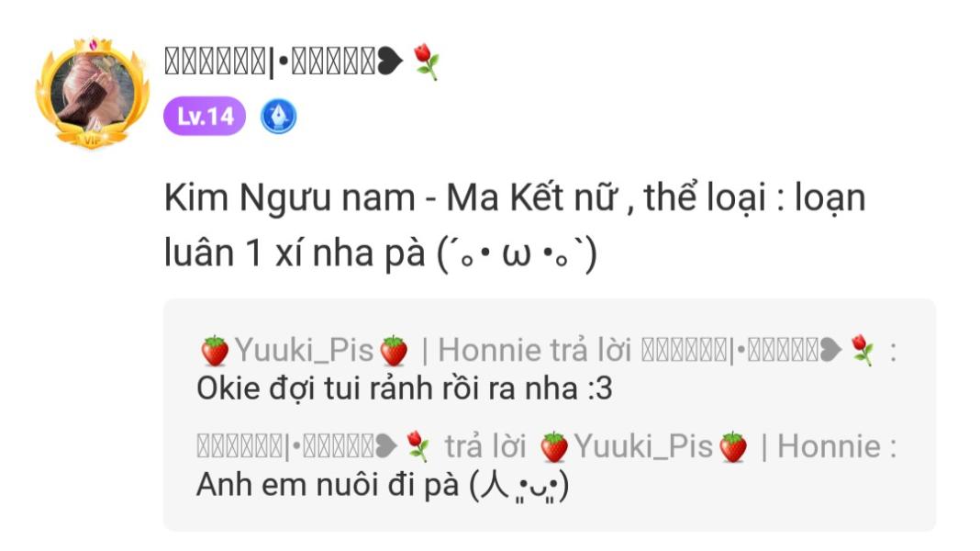Select the main comment text about Kim Ngưu

coord(515,225)
